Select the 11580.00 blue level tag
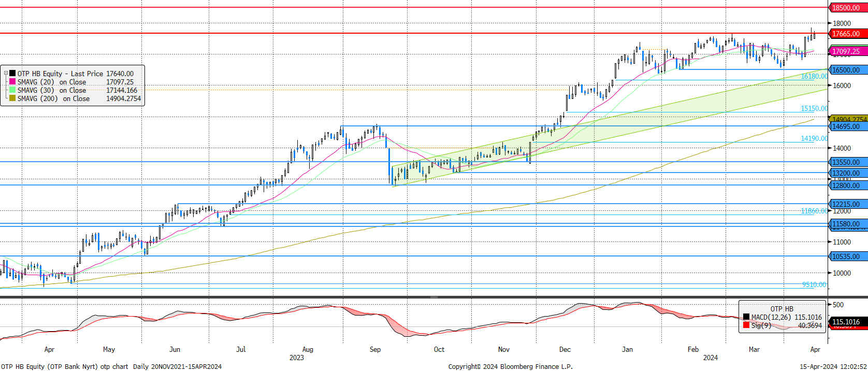The width and height of the screenshot is (868, 371). pyautogui.click(x=848, y=224)
